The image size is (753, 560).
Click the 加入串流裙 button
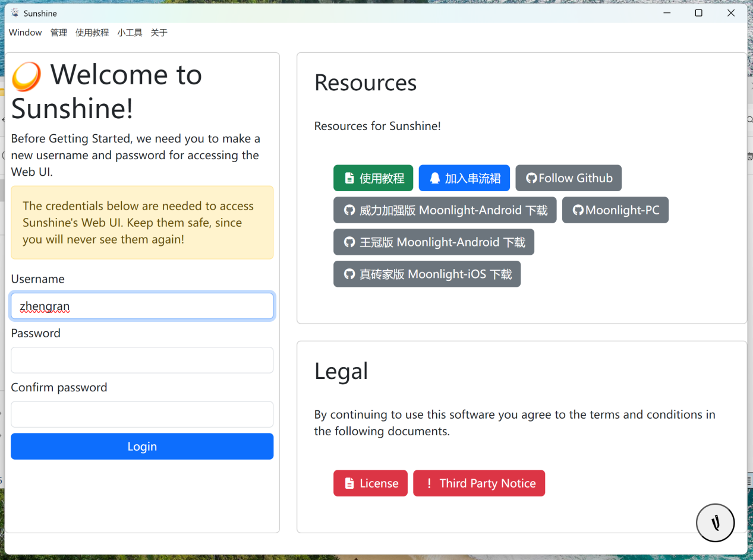tap(464, 178)
